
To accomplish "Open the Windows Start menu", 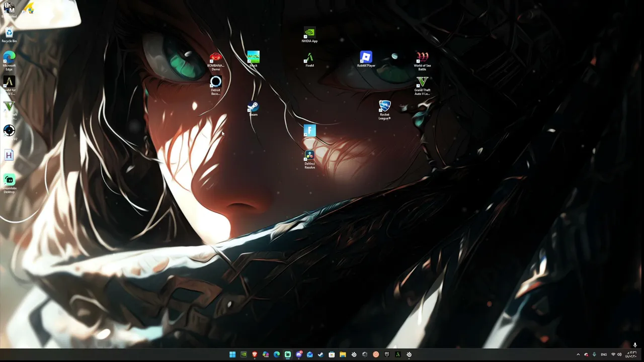I will tap(232, 354).
